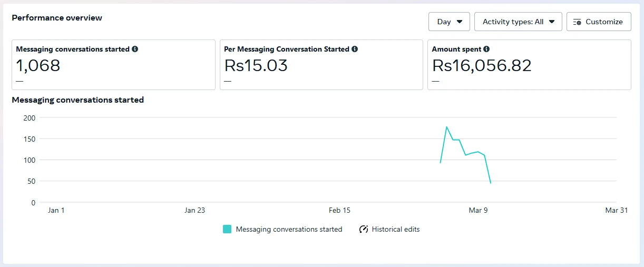644x267 pixels.
Task: Click the Historical edits gauge icon
Action: [x=363, y=229]
